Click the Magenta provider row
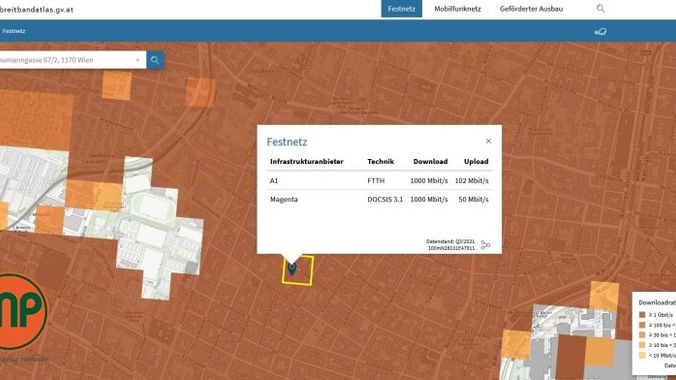The height and width of the screenshot is (380, 676). (x=379, y=199)
